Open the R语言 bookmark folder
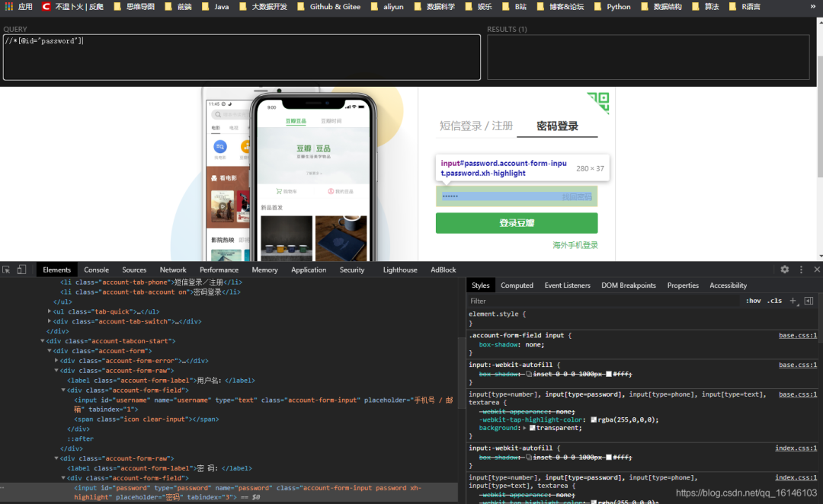The width and height of the screenshot is (823, 504). click(745, 7)
